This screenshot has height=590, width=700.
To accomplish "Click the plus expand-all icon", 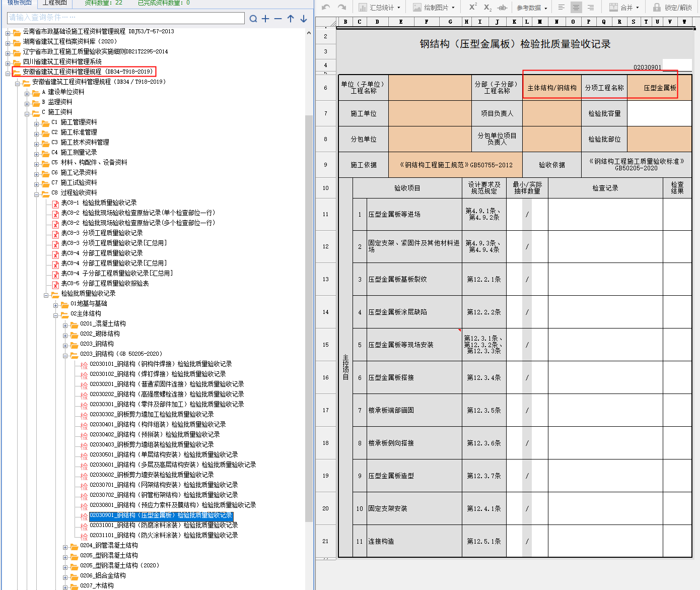I will click(x=265, y=19).
